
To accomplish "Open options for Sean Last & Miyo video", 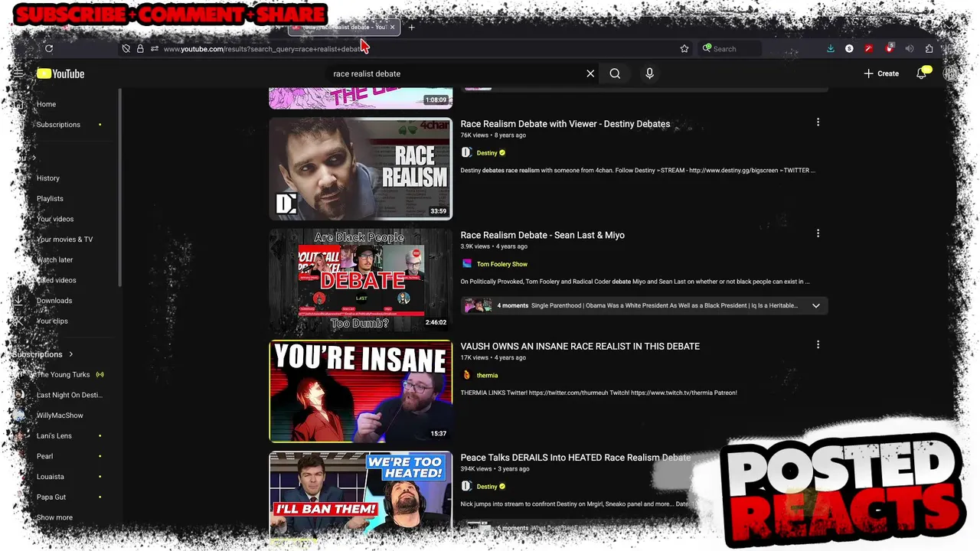I will [818, 233].
